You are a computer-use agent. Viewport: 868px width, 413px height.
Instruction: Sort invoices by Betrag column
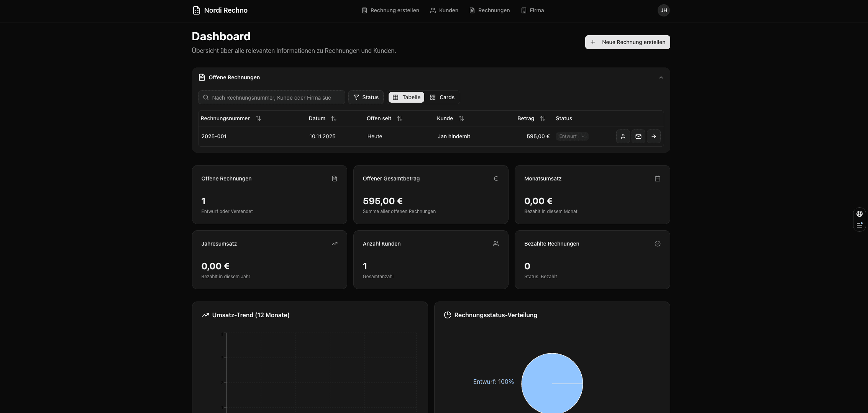[x=542, y=118]
